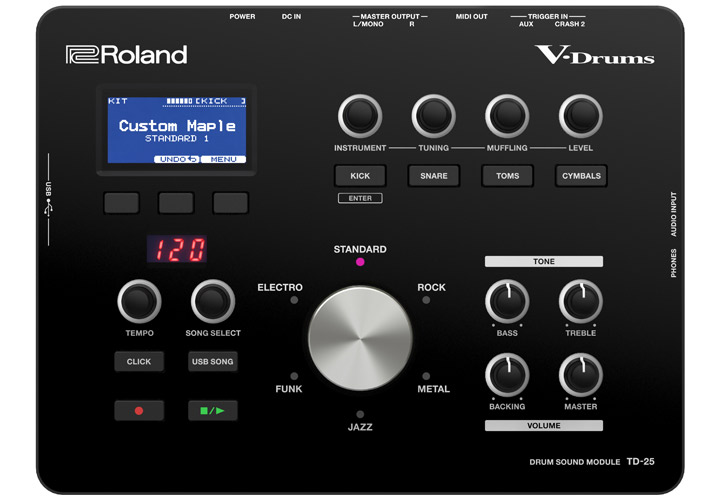Viewport: 720px width, 500px height.
Task: Hit the green stop/play button
Action: (213, 410)
